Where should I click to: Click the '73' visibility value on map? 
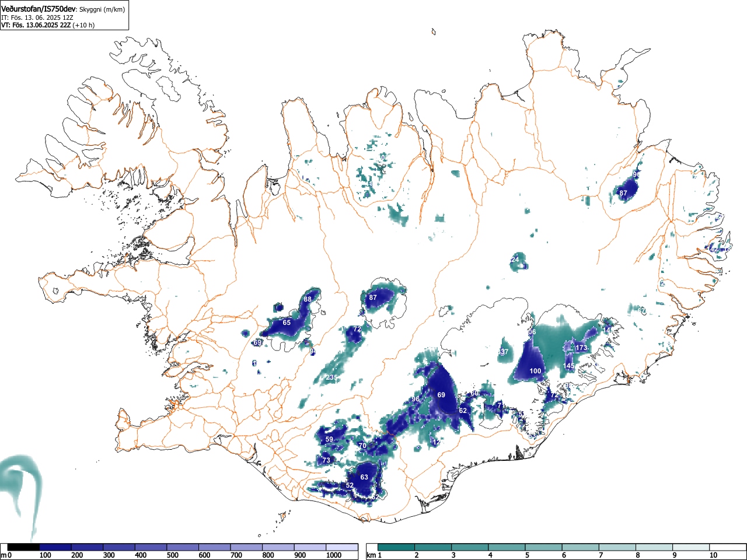[326, 460]
